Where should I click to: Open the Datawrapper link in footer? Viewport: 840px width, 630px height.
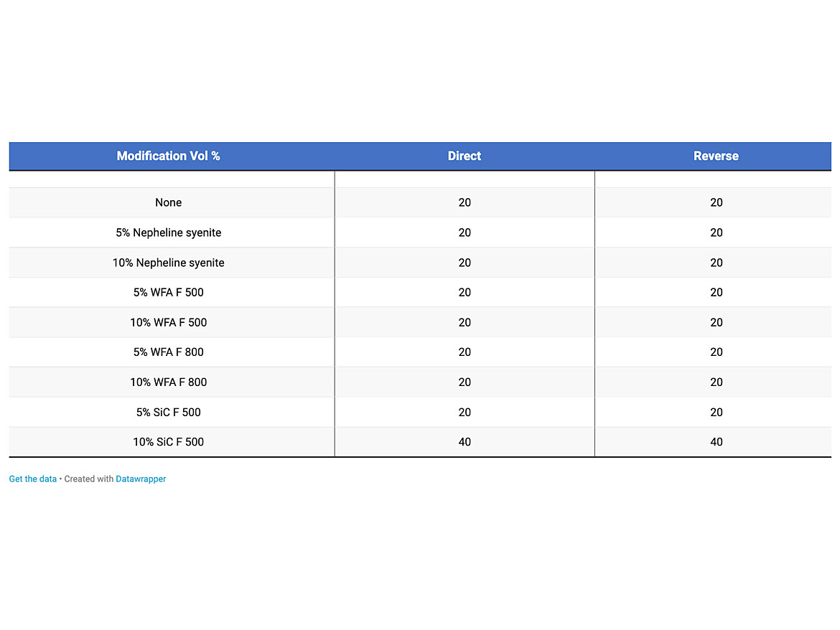point(141,479)
